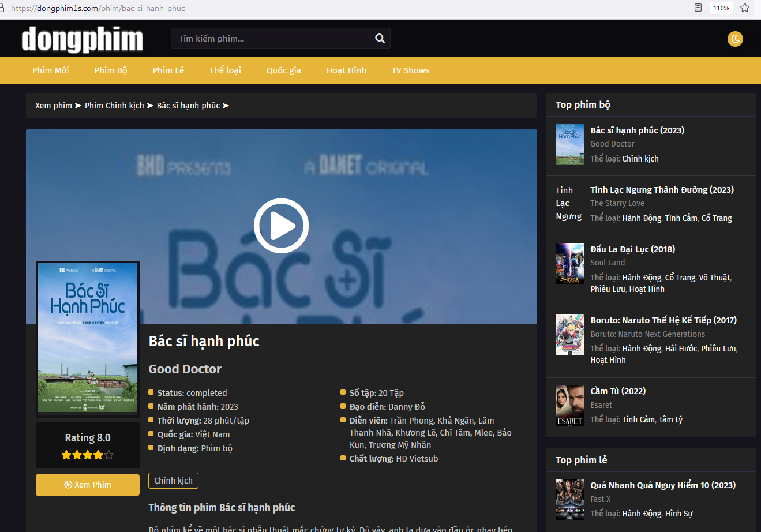Click the fifth empty rating star
This screenshot has width=761, height=532.
pyautogui.click(x=109, y=455)
